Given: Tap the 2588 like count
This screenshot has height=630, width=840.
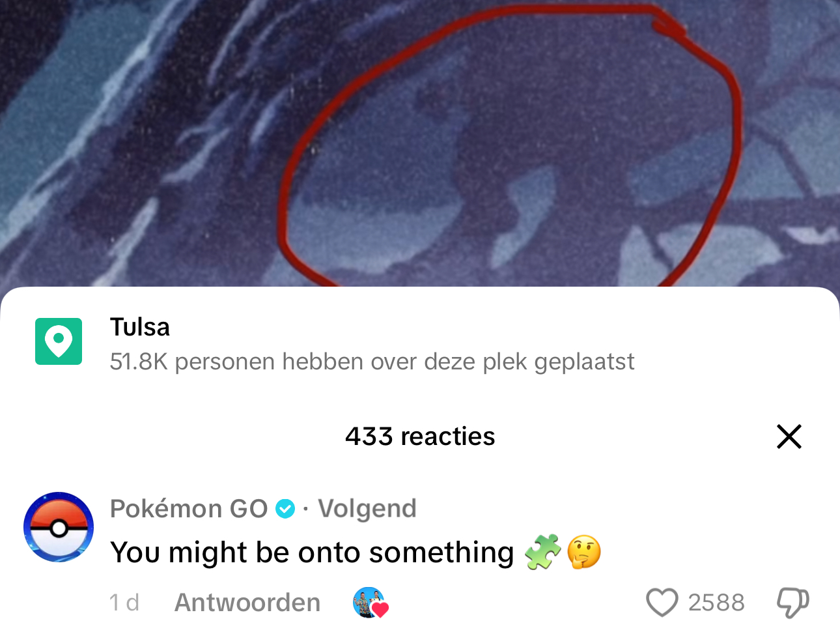Looking at the screenshot, I should pos(716,603).
